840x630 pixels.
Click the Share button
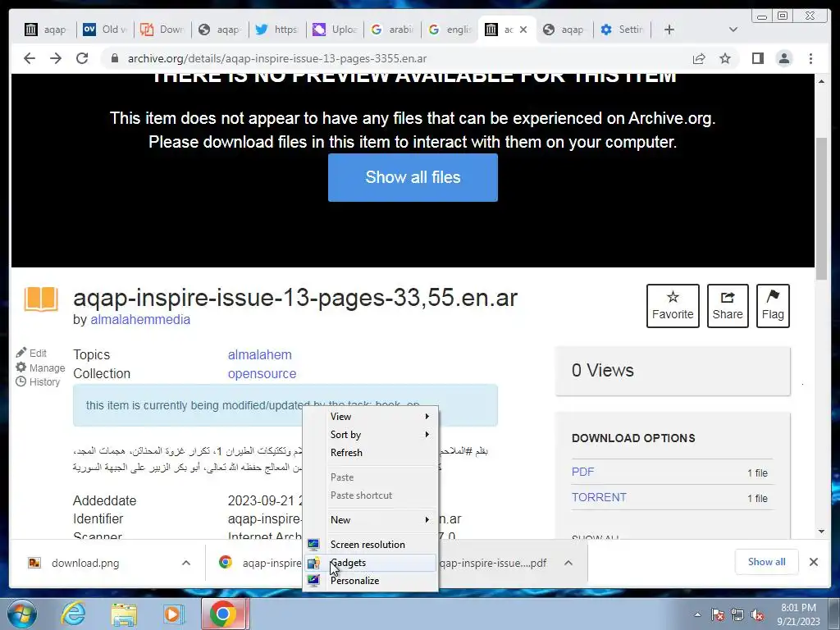pos(728,306)
